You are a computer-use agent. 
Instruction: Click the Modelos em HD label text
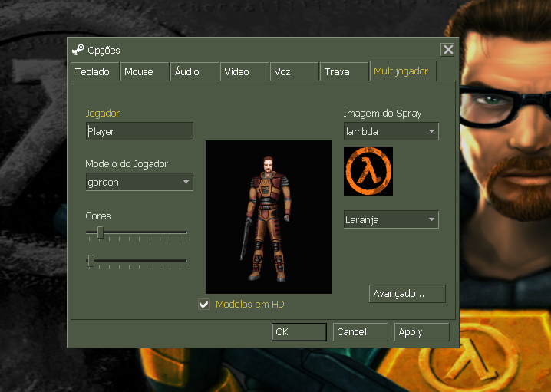(250, 305)
